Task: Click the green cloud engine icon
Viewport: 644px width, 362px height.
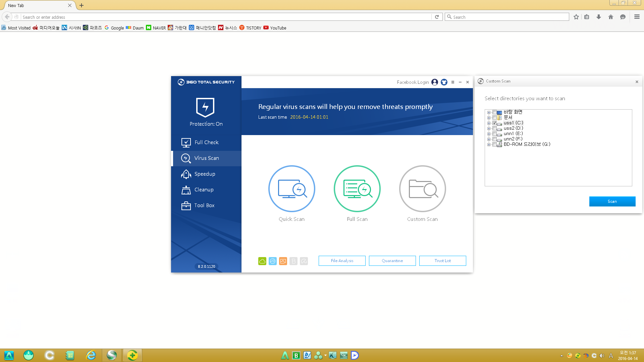Action: coord(262,261)
